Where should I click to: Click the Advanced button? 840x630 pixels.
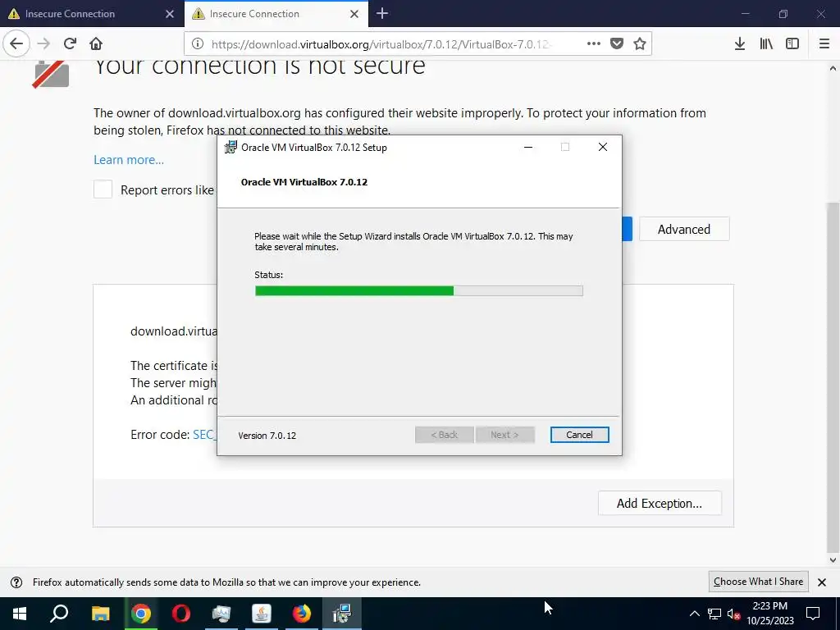[x=684, y=230]
